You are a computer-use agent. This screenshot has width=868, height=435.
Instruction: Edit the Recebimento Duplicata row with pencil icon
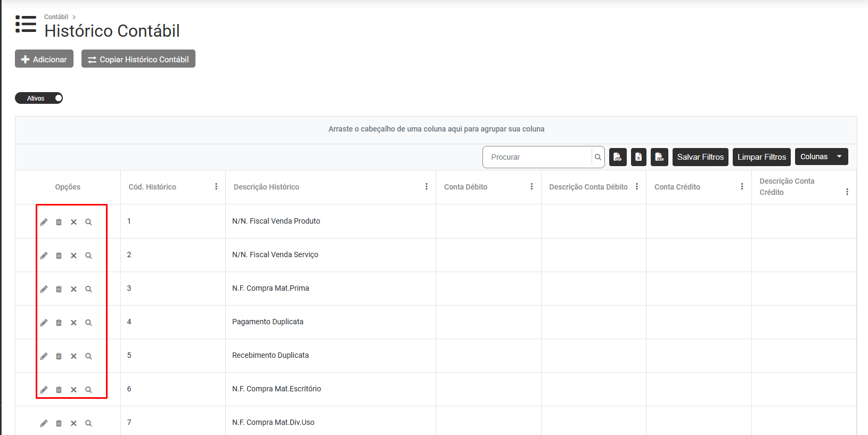44,356
